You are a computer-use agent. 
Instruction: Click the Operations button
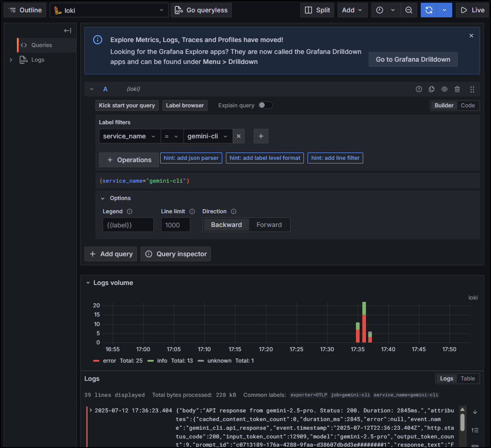tap(129, 160)
